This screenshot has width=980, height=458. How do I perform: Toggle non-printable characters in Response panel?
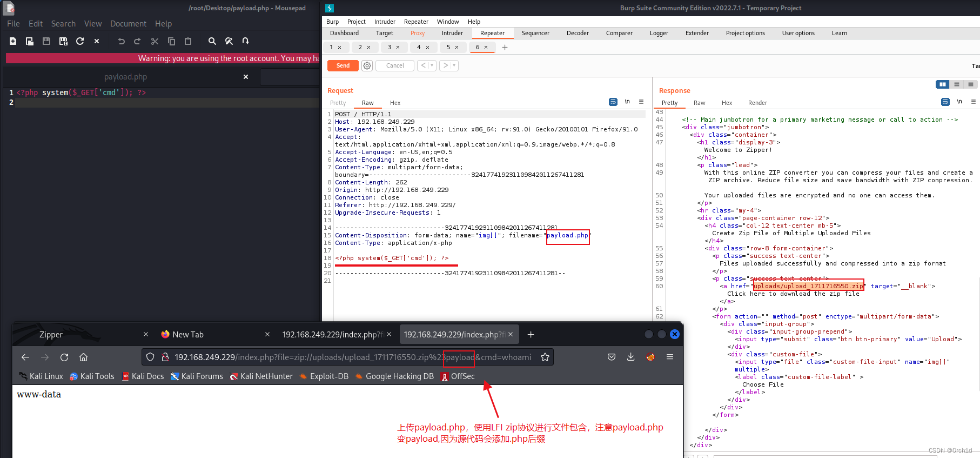point(959,102)
